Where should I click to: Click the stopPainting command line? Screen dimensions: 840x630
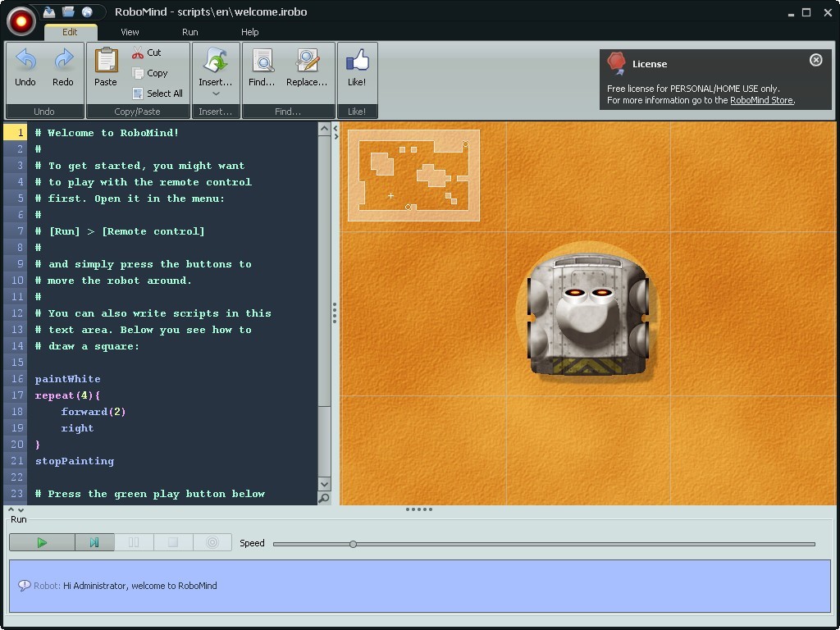coord(75,461)
